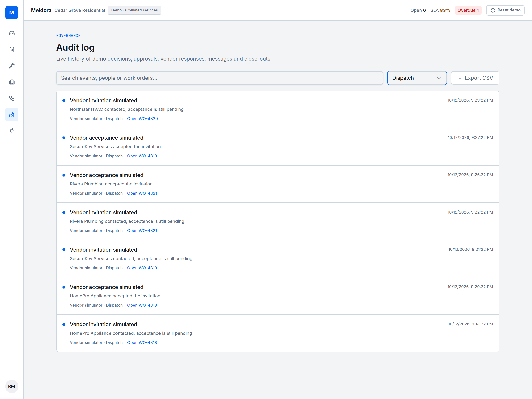Viewport: 532px width, 399px height.
Task: Click the 9:27:22 PM timestamp
Action: (x=470, y=137)
